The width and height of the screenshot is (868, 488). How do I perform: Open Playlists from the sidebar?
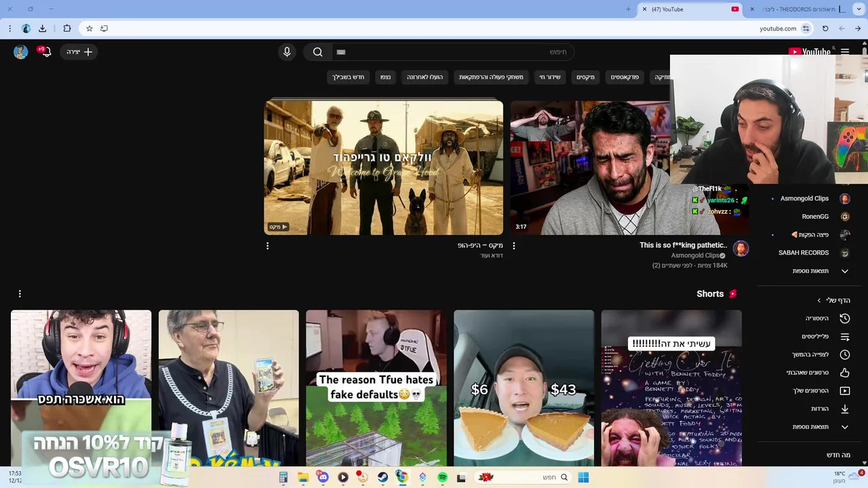tap(826, 337)
